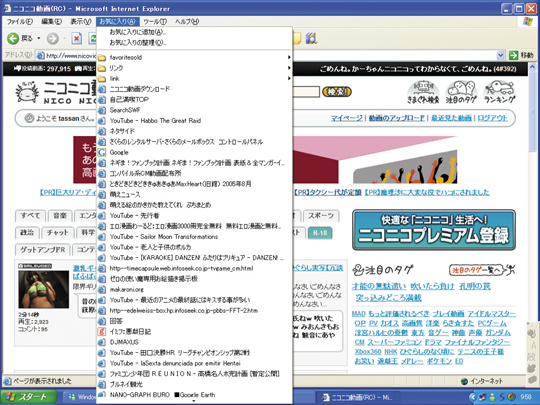Open the ファイル(F) menu
The width and height of the screenshot is (540, 405).
click(x=20, y=21)
